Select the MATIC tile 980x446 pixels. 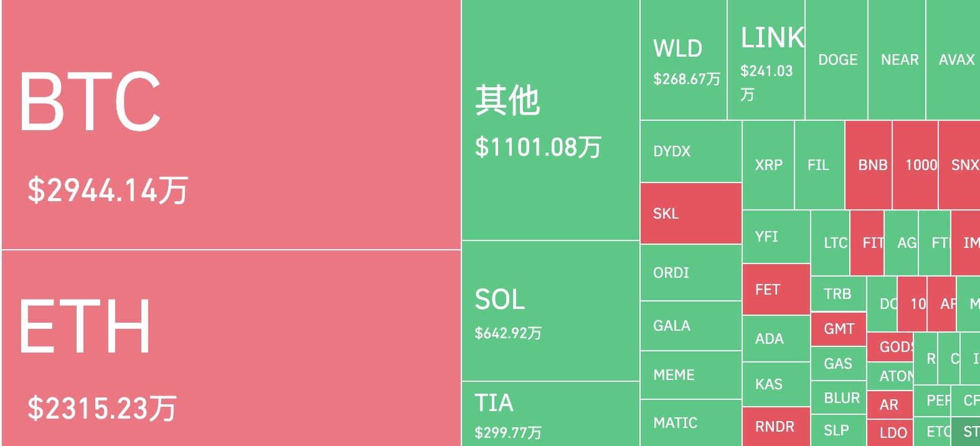691,423
